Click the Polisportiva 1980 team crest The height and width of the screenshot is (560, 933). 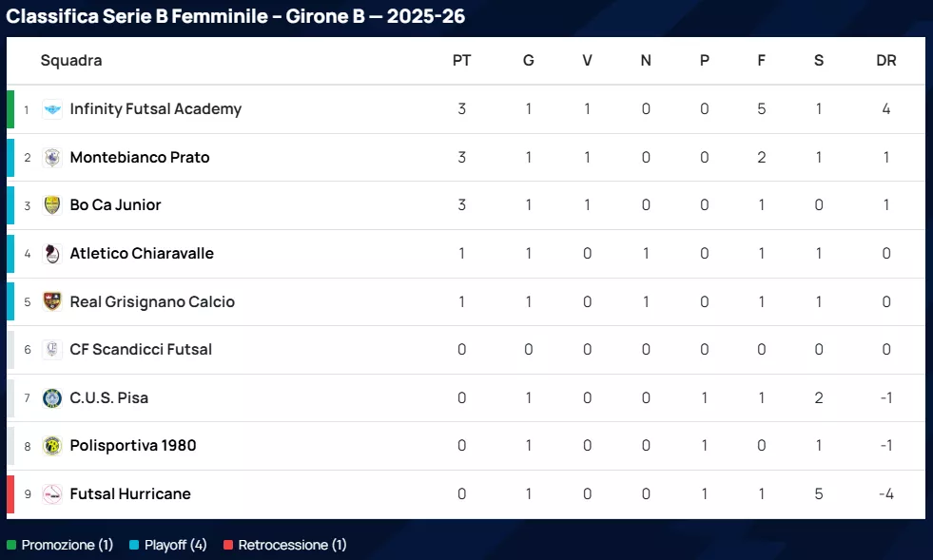tap(52, 446)
